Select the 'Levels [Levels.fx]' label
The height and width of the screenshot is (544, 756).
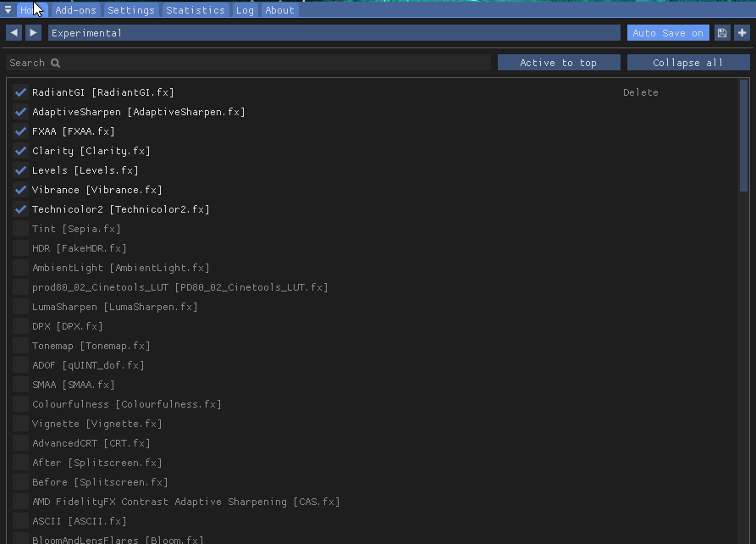point(86,170)
